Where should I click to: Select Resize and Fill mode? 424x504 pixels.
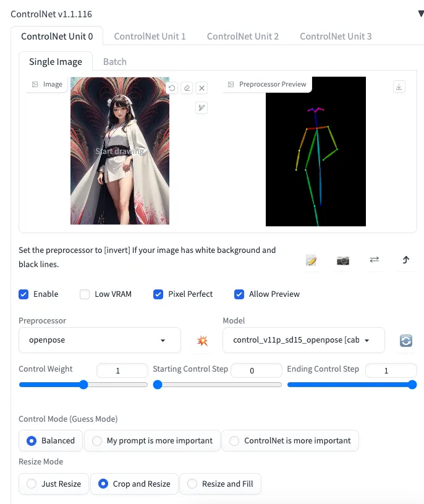(221, 484)
